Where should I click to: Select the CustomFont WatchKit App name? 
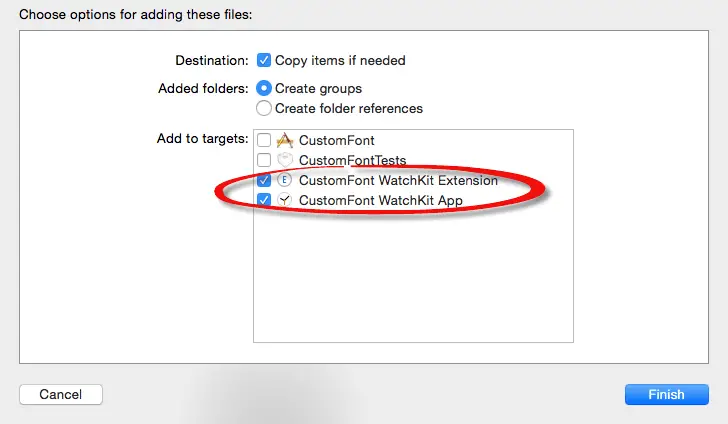pos(381,200)
